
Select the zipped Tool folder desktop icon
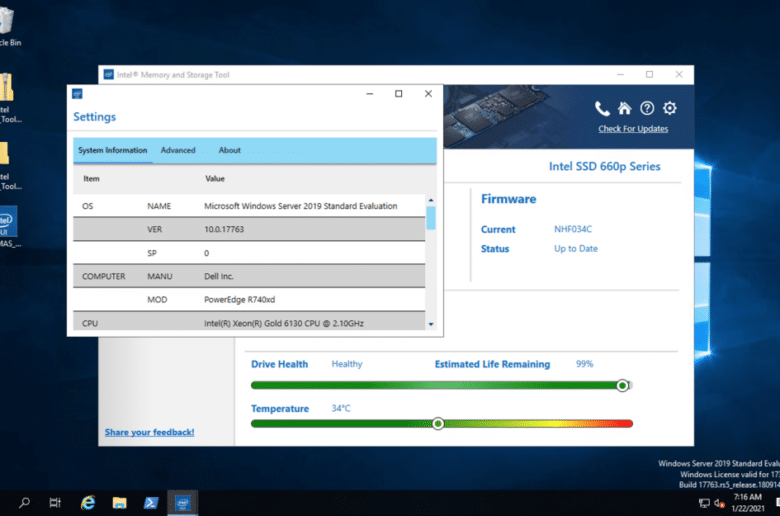pos(9,99)
